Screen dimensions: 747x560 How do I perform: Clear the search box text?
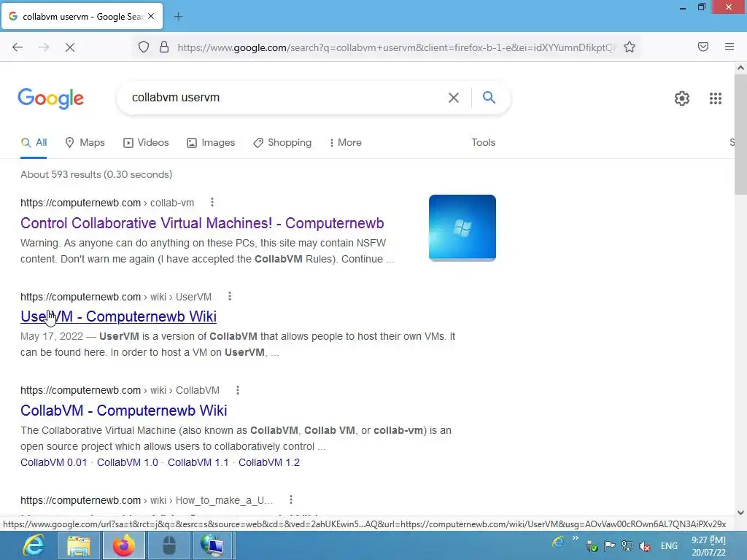[454, 98]
